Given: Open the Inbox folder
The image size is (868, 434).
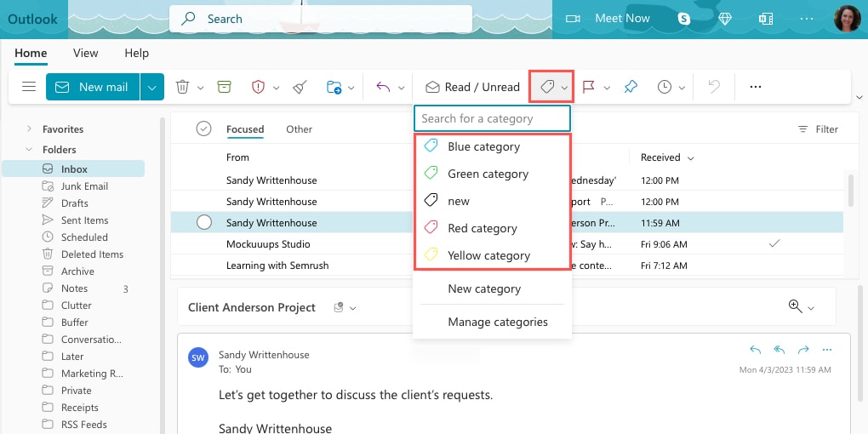Looking at the screenshot, I should (73, 168).
